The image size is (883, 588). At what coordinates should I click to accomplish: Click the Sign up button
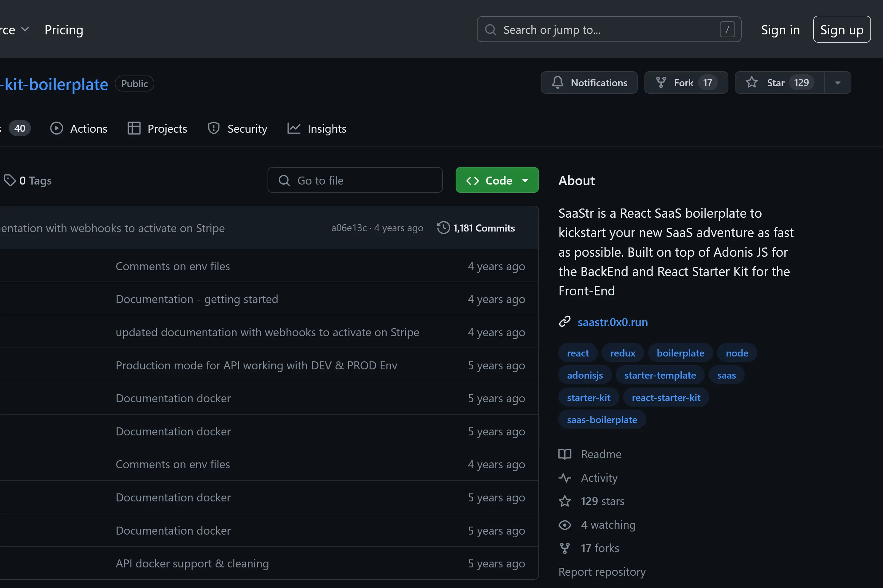click(841, 29)
